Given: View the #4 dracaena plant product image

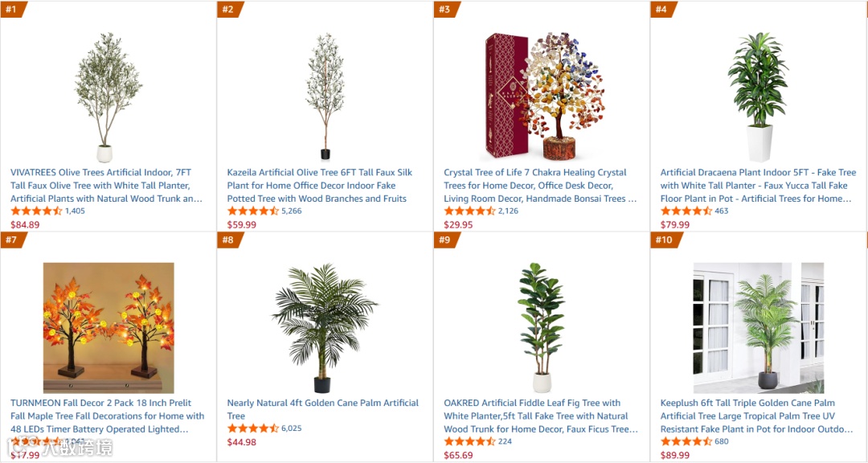Looking at the screenshot, I should (759, 97).
